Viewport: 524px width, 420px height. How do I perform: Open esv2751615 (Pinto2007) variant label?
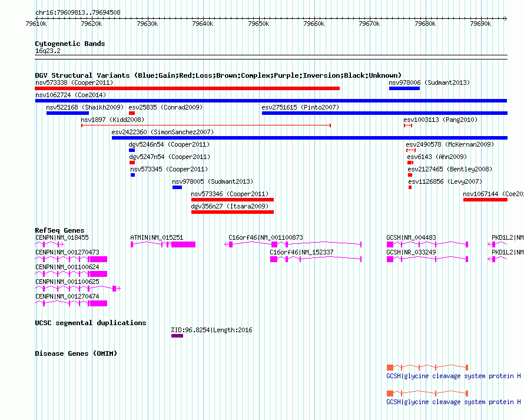point(300,107)
